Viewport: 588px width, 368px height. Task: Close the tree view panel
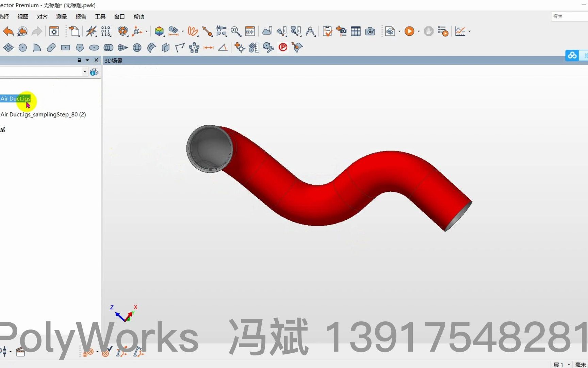tap(96, 60)
